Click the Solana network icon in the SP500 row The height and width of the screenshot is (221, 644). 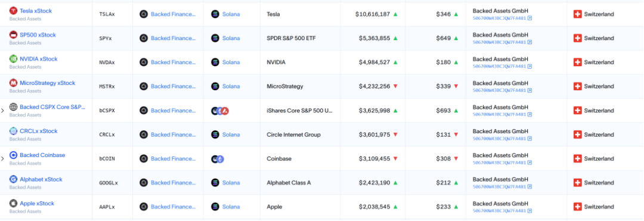coord(215,38)
